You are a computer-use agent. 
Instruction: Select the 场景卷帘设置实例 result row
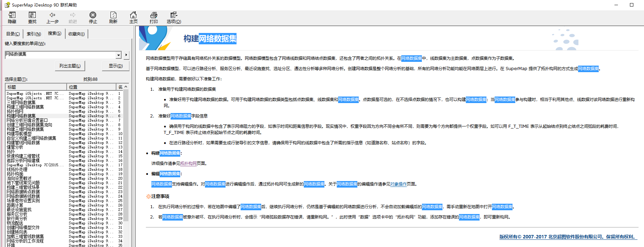(65, 201)
